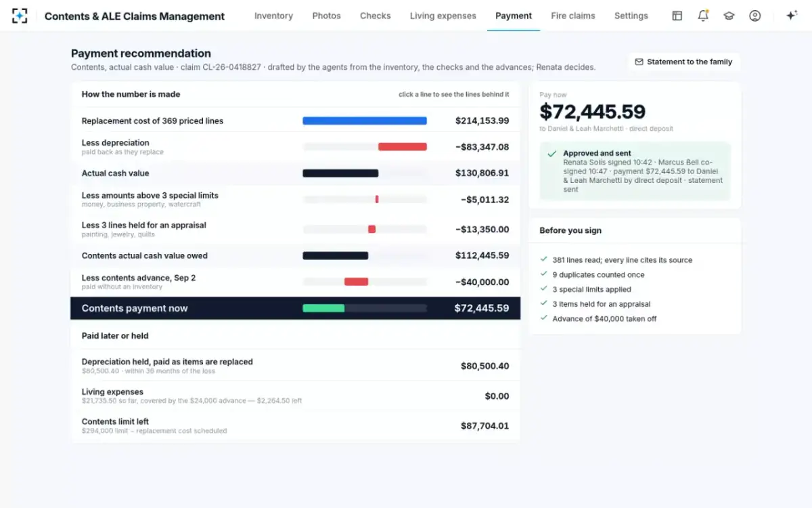Open the graduation cap training icon
812x508 pixels.
729,16
